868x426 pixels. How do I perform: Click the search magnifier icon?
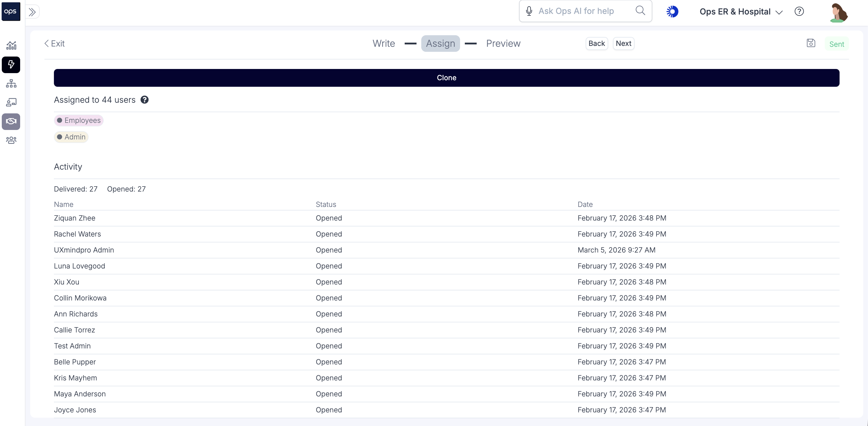tap(640, 11)
